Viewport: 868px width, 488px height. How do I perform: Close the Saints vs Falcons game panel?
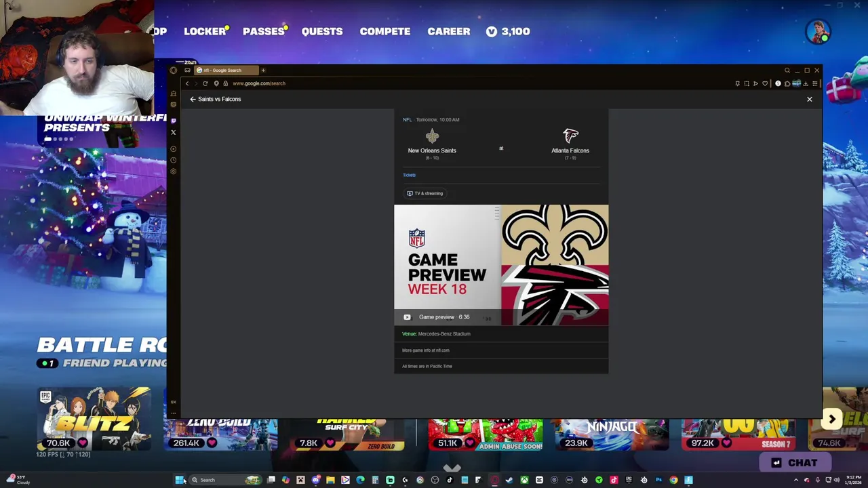809,99
